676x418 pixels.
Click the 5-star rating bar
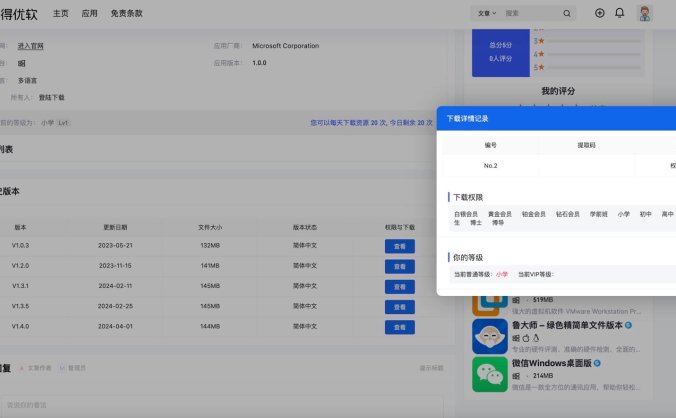pos(593,67)
